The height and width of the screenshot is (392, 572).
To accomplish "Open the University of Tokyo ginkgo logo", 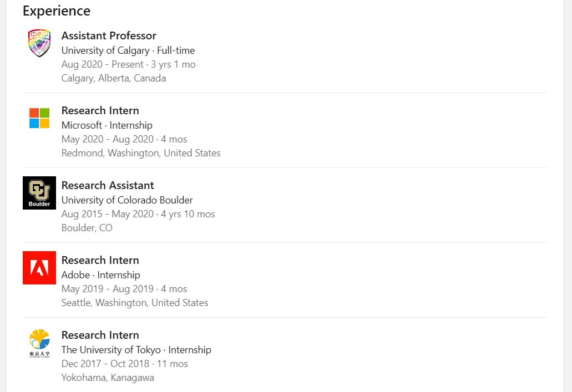I will [39, 343].
